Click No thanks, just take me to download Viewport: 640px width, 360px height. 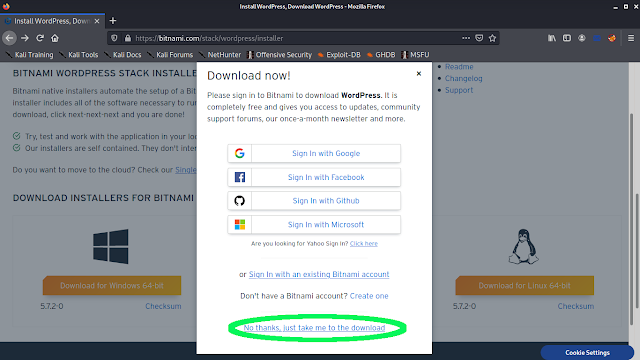(314, 328)
